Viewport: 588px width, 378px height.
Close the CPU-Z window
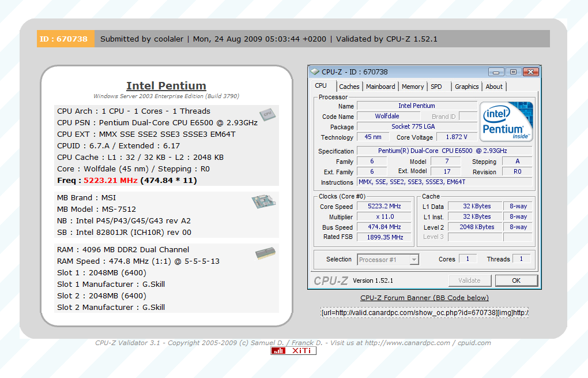click(x=530, y=72)
